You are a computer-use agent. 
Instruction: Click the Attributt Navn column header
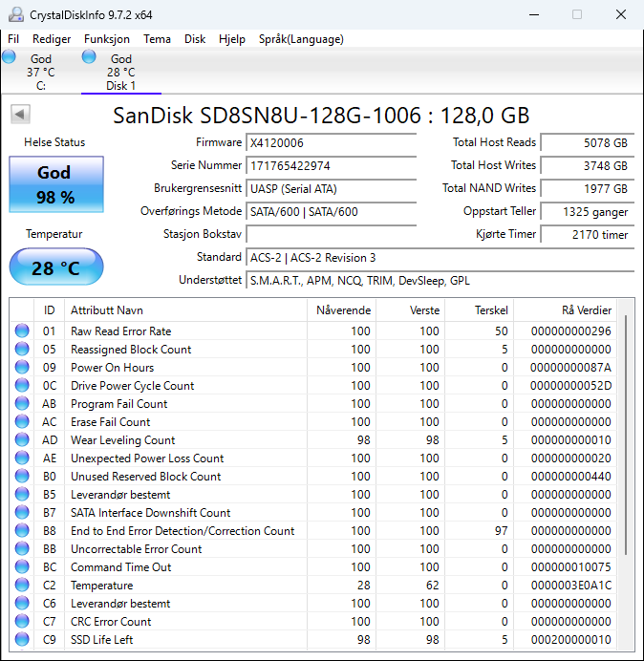click(x=185, y=310)
